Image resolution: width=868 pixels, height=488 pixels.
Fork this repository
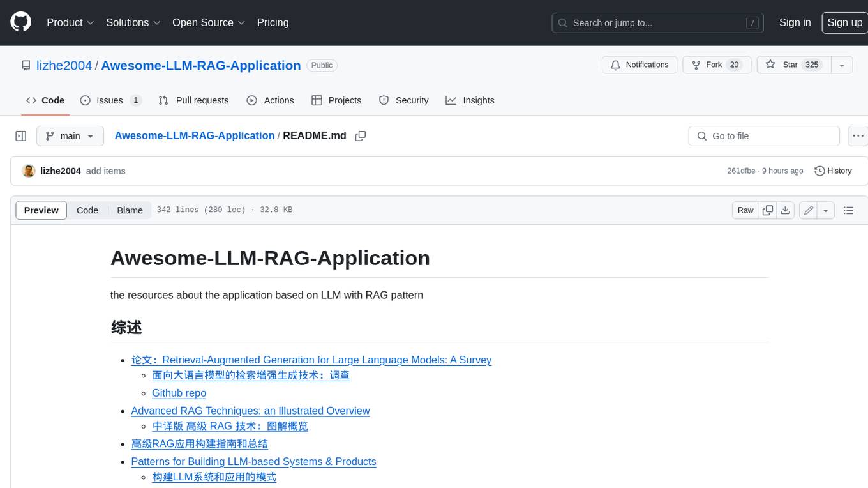pyautogui.click(x=717, y=65)
